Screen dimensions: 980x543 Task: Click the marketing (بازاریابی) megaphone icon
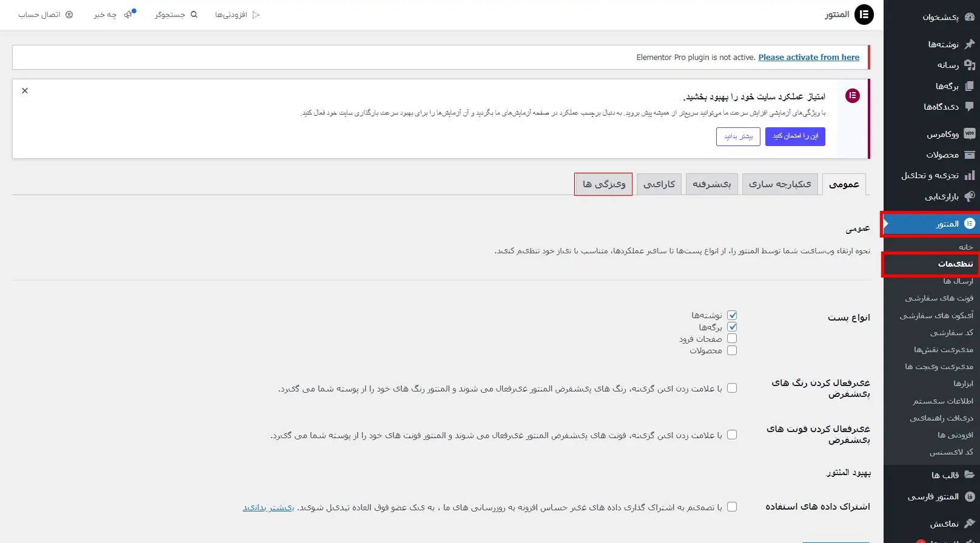(x=969, y=196)
